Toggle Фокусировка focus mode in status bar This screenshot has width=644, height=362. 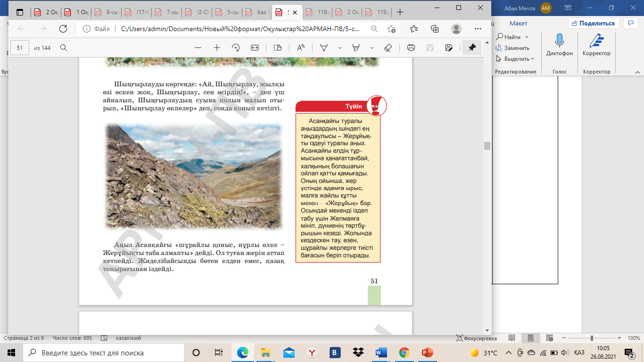point(476,338)
